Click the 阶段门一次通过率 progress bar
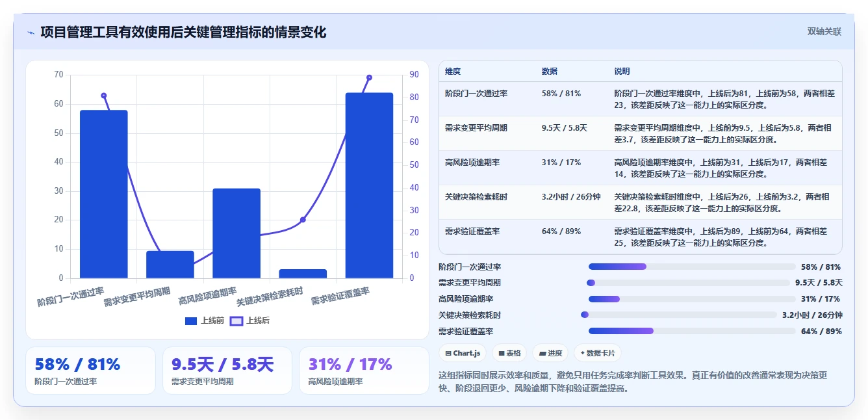 (692, 267)
